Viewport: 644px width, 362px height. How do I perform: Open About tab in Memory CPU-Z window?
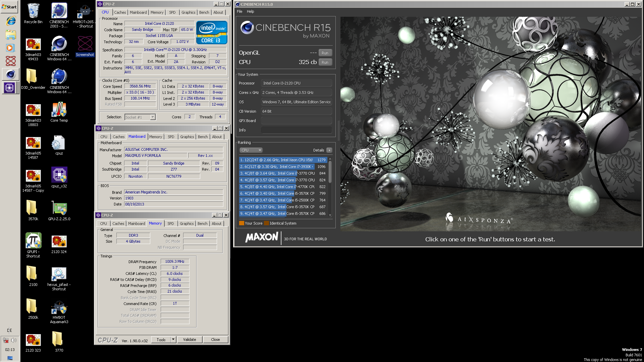coord(216,224)
